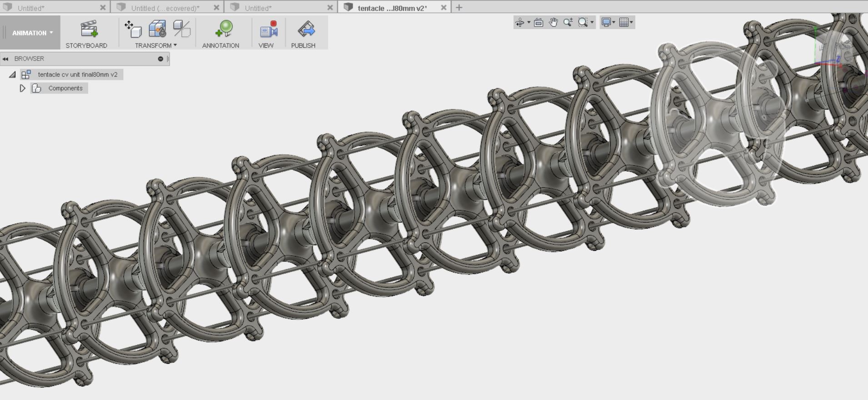Collapse the Browser panel with double arrows

(x=5, y=59)
